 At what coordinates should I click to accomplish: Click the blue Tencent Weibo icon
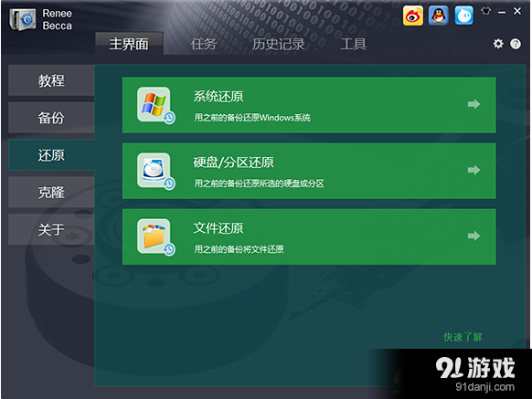pyautogui.click(x=463, y=16)
